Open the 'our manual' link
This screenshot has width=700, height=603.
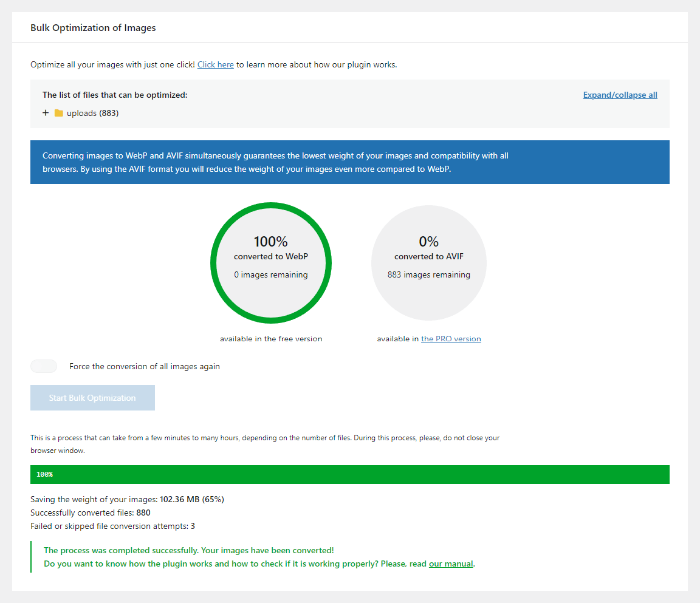point(451,564)
